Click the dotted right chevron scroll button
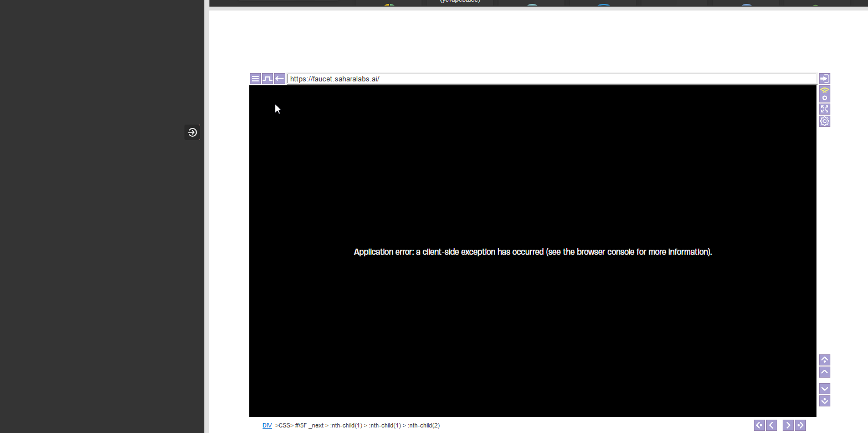Screen dimensions: 868x433 (800, 425)
